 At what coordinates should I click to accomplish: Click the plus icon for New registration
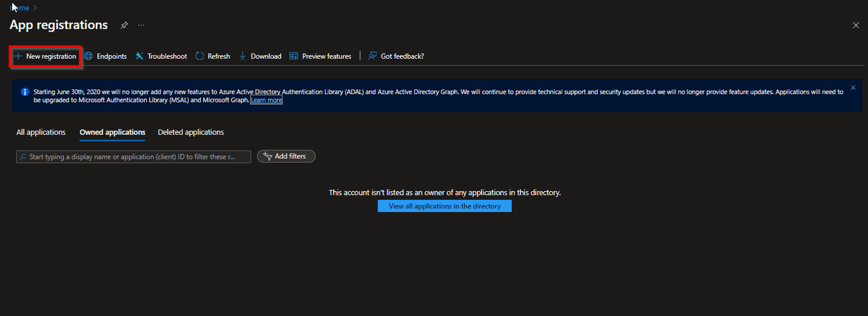click(18, 56)
